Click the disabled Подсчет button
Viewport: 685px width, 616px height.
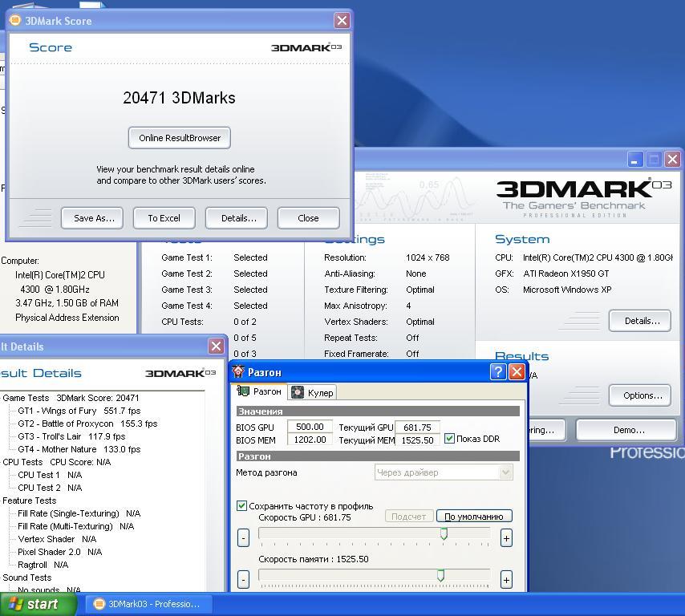pos(409,517)
